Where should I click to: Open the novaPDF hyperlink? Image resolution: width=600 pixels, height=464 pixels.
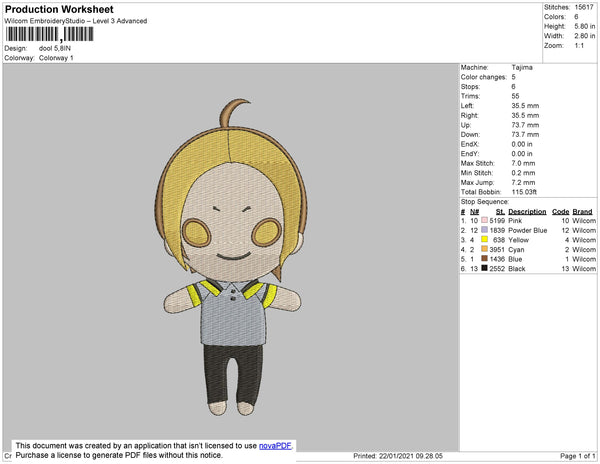[275, 446]
